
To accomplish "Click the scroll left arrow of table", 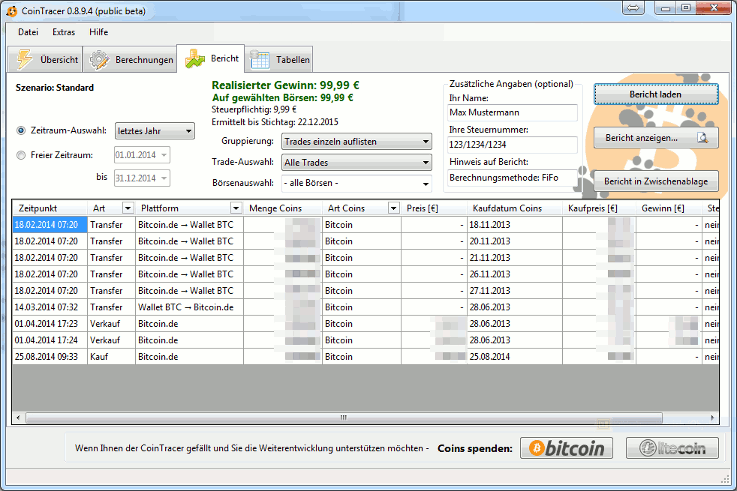I will pyautogui.click(x=18, y=417).
